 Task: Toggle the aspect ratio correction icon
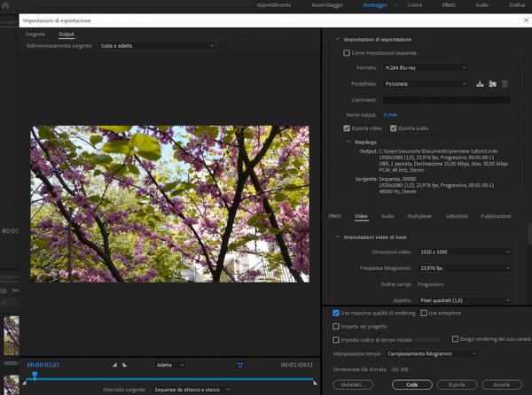[x=239, y=365]
